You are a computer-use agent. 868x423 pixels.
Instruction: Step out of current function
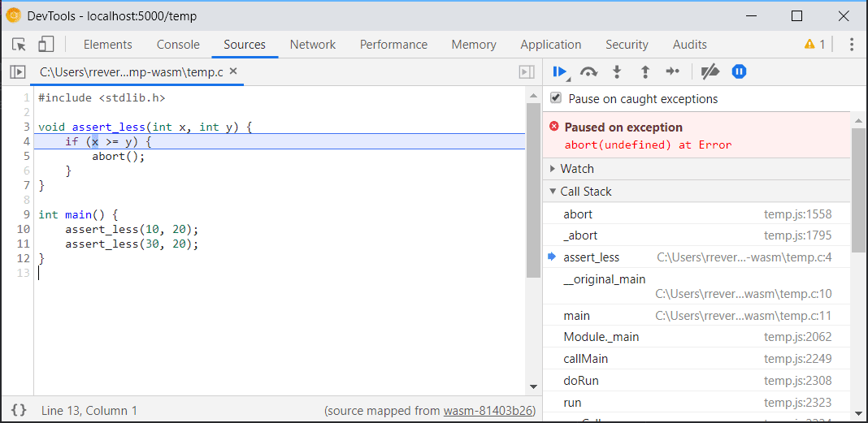tap(645, 72)
